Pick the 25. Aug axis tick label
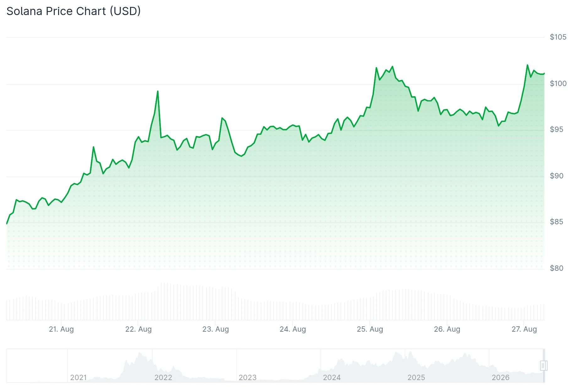 [x=370, y=329]
